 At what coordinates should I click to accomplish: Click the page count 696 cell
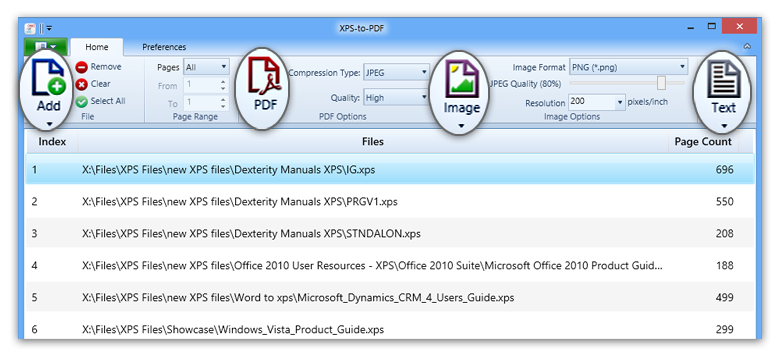[725, 170]
